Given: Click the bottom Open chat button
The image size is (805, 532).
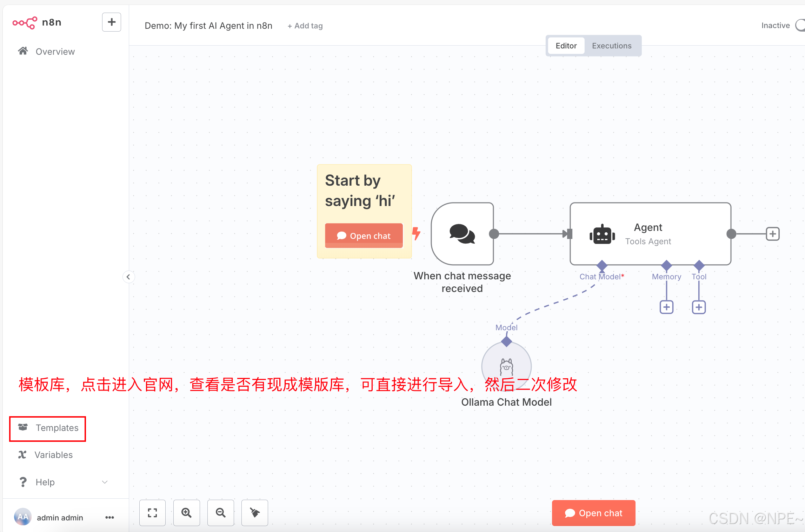Looking at the screenshot, I should (593, 513).
